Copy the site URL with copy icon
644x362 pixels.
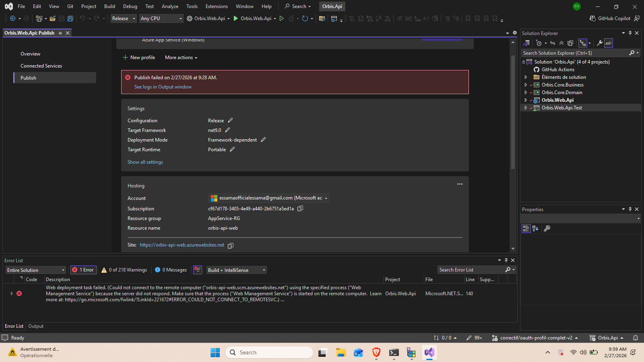click(x=231, y=245)
